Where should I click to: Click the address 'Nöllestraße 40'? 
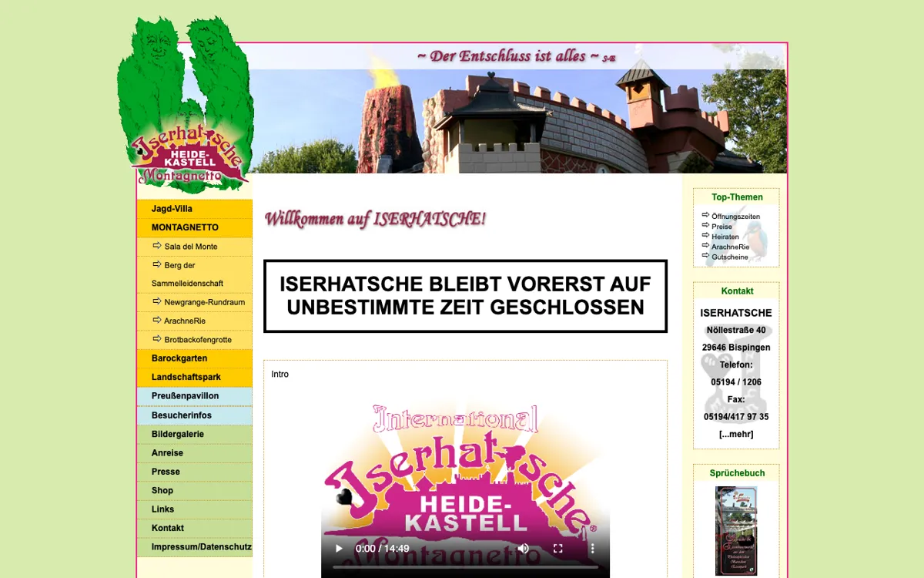(x=736, y=330)
